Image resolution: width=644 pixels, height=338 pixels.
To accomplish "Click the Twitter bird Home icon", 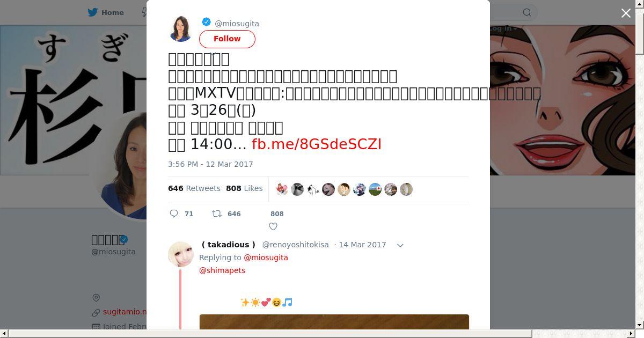I will [x=93, y=12].
